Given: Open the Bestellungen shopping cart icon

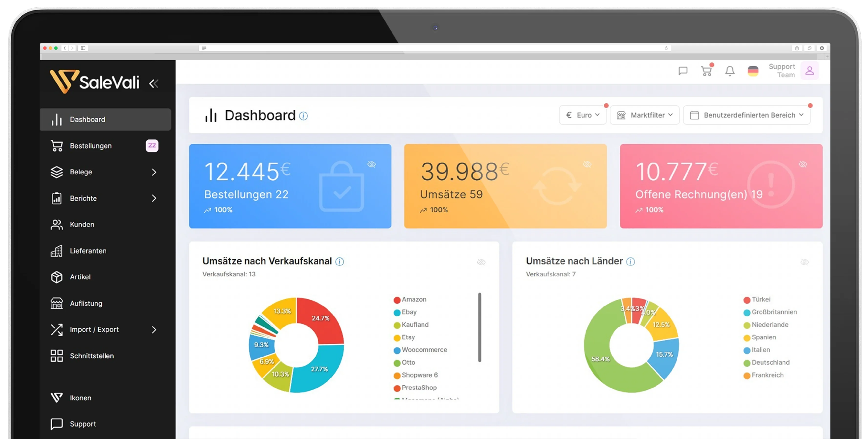Looking at the screenshot, I should [x=57, y=145].
